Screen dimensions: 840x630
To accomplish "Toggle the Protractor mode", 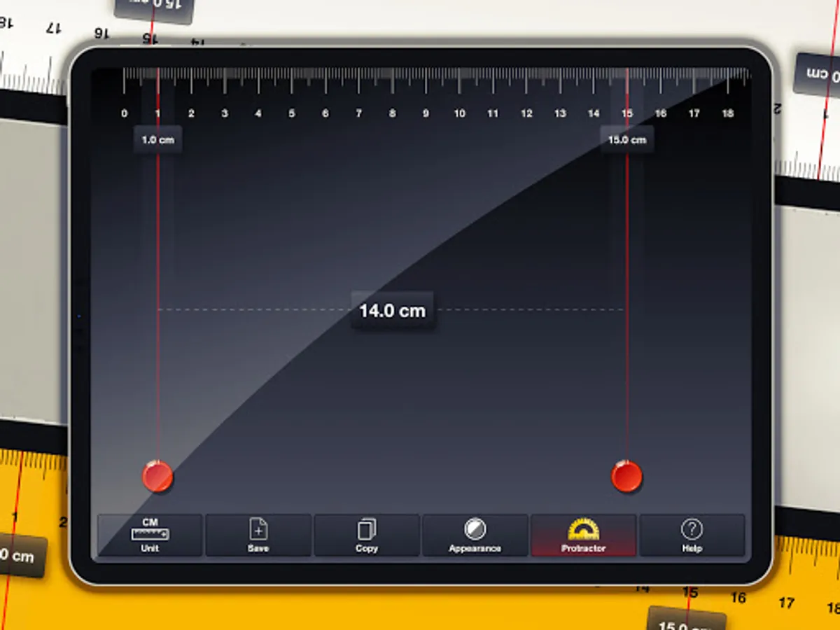I will (x=583, y=535).
